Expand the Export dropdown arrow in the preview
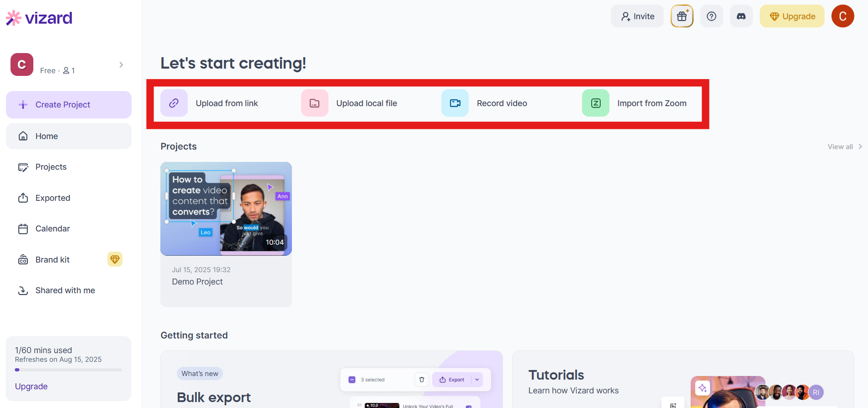868x408 pixels. tap(477, 380)
